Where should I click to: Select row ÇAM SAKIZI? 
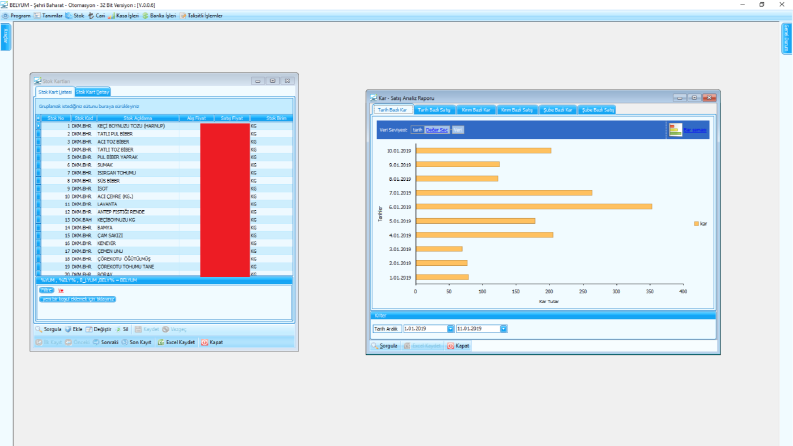pyautogui.click(x=164, y=236)
